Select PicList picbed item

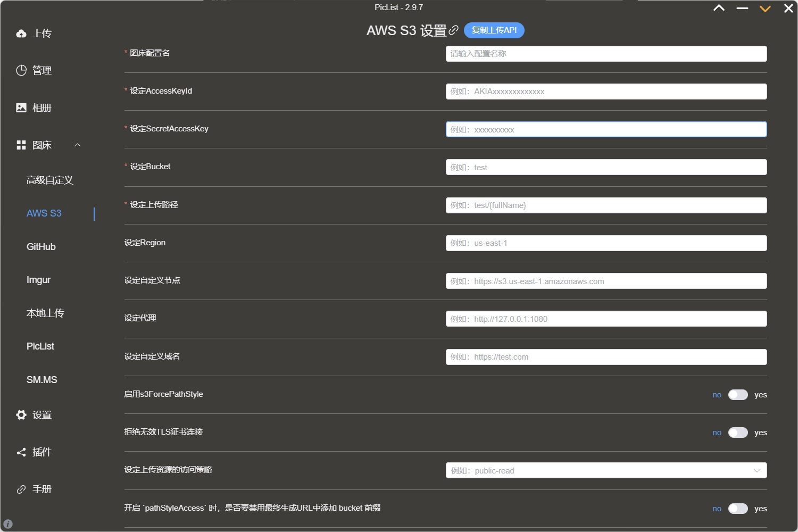[x=40, y=346]
